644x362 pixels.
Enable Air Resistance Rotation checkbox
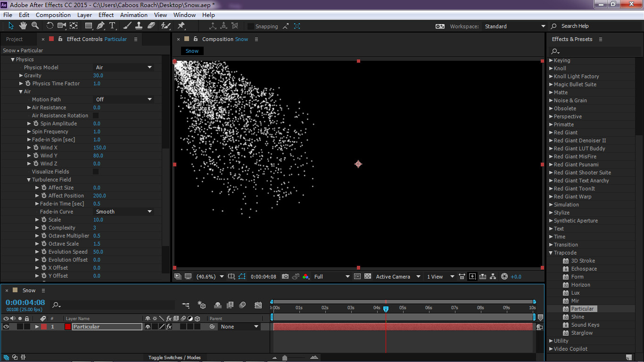pos(96,115)
